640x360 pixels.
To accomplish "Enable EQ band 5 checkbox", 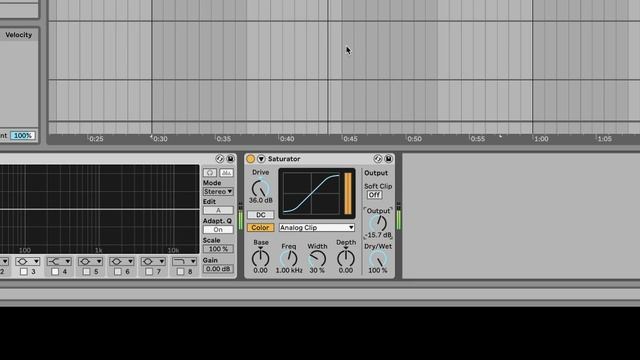I will point(87,271).
